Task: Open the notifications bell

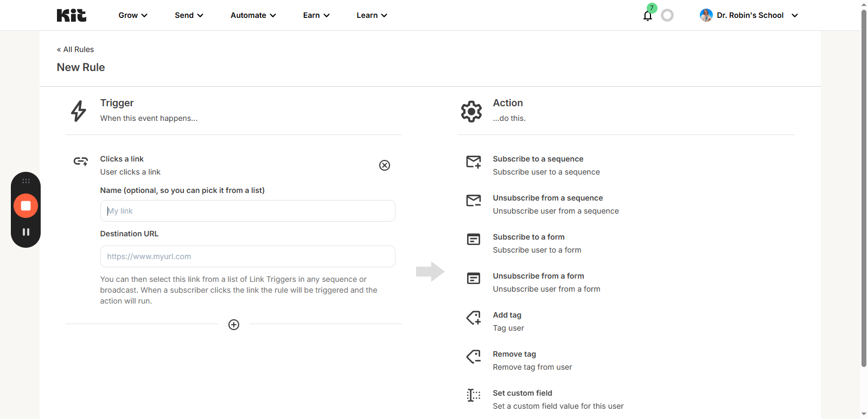Action: coord(647,16)
